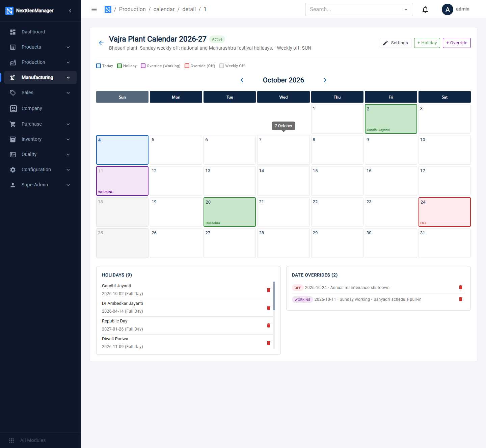The height and width of the screenshot is (448, 486).
Task: Select October 11 WORKING day cell
Action: pos(122,181)
